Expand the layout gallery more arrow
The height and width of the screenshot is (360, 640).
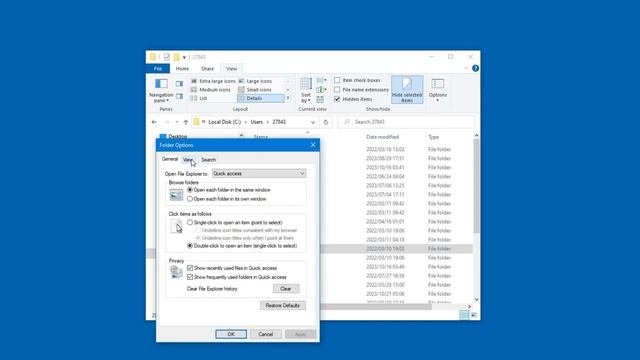coord(288,98)
